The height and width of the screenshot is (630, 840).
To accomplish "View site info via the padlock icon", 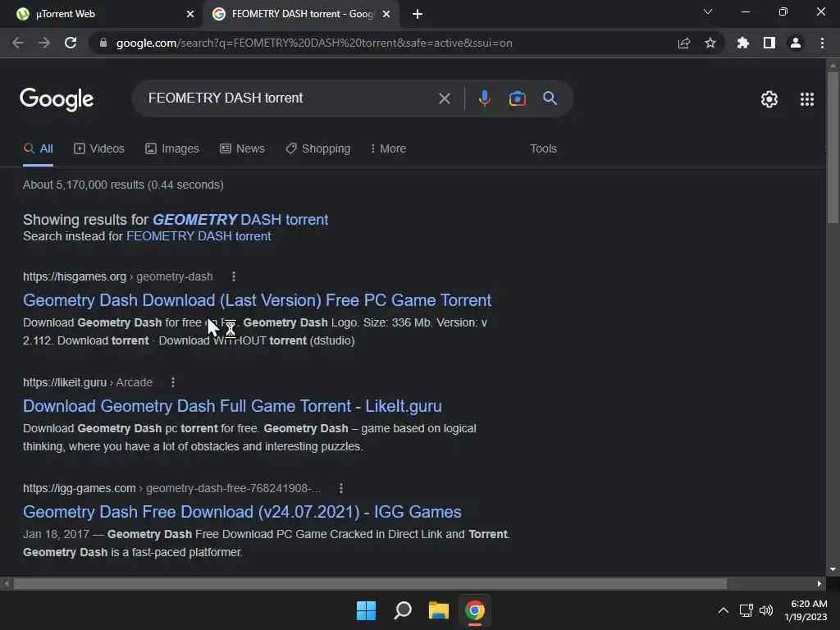I will pyautogui.click(x=103, y=43).
